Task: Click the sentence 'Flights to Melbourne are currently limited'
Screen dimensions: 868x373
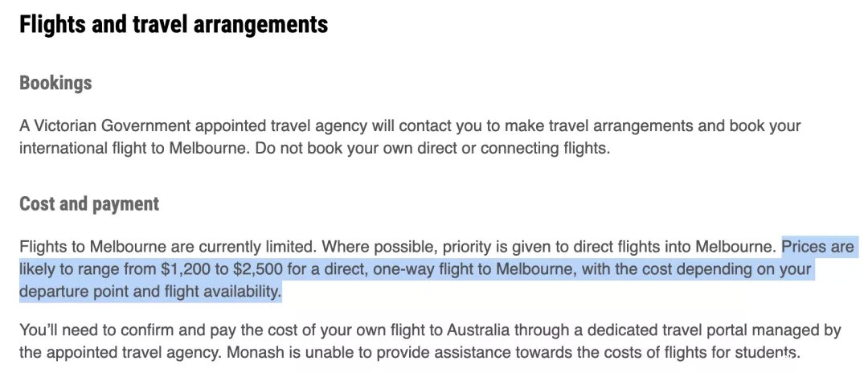Action: click(x=168, y=246)
